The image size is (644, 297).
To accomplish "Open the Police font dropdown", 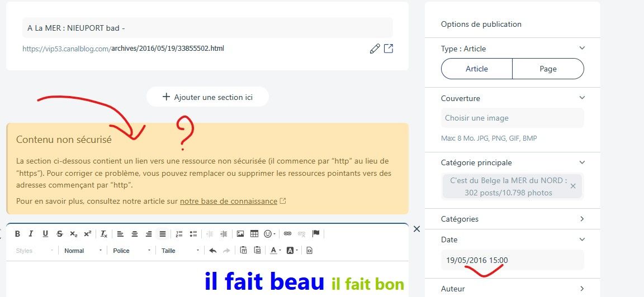I will (131, 250).
